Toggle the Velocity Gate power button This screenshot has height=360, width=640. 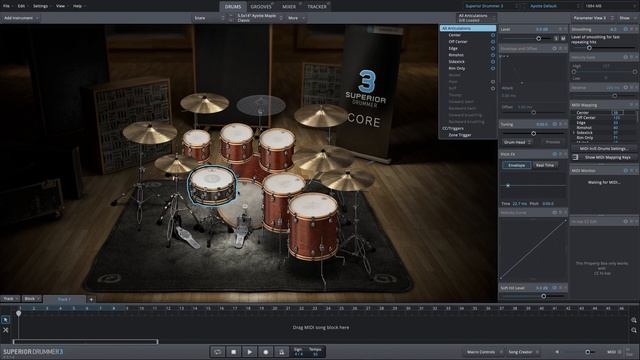pos(625,58)
